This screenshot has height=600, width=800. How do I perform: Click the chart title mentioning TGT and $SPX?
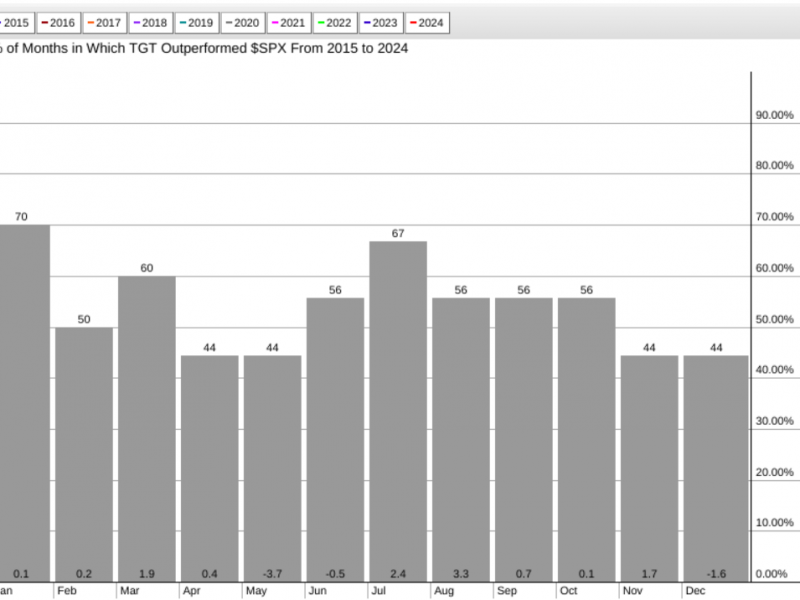click(x=204, y=48)
